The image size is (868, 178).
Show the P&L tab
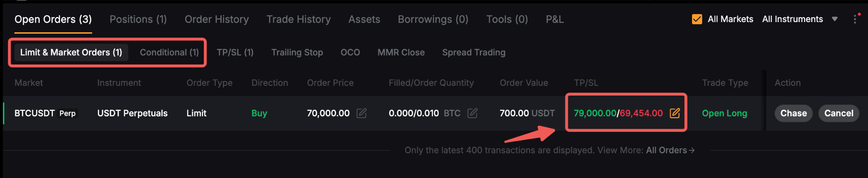pos(555,19)
